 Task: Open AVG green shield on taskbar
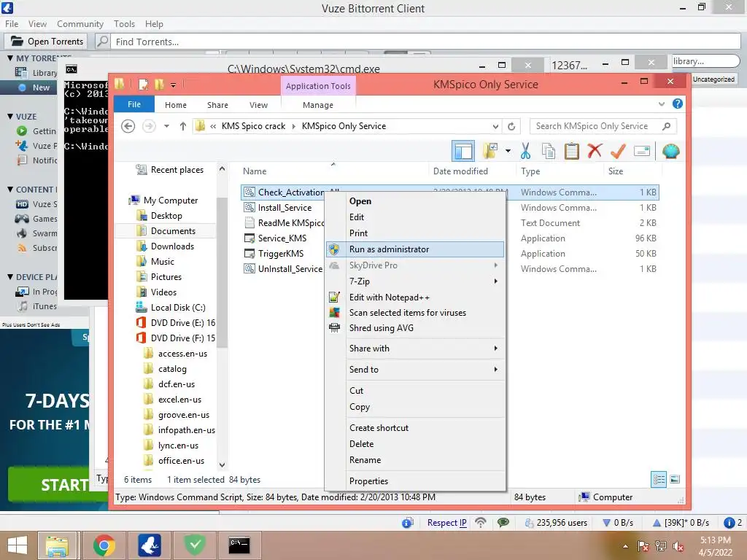coord(194,545)
